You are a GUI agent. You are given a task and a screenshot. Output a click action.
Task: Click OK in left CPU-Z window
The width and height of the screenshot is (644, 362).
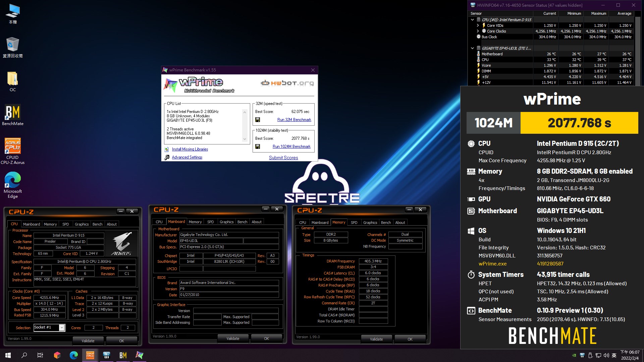coord(121,341)
